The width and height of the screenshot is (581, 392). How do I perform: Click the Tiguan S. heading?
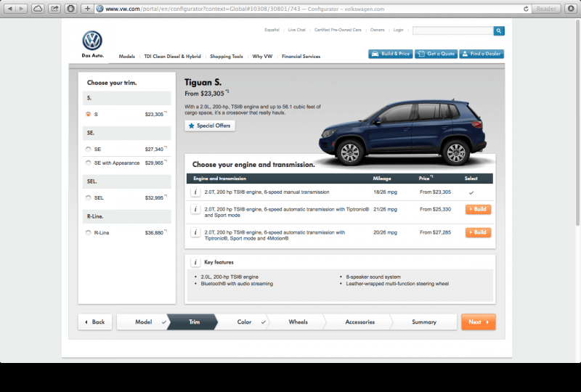[203, 82]
